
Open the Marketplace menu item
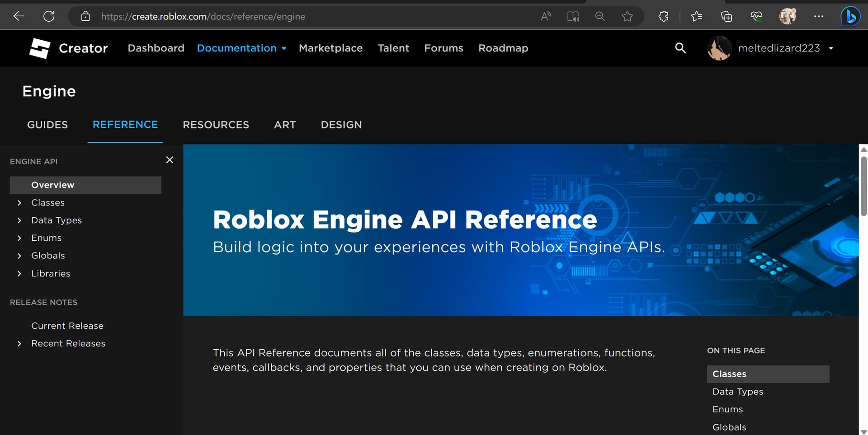pyautogui.click(x=330, y=48)
